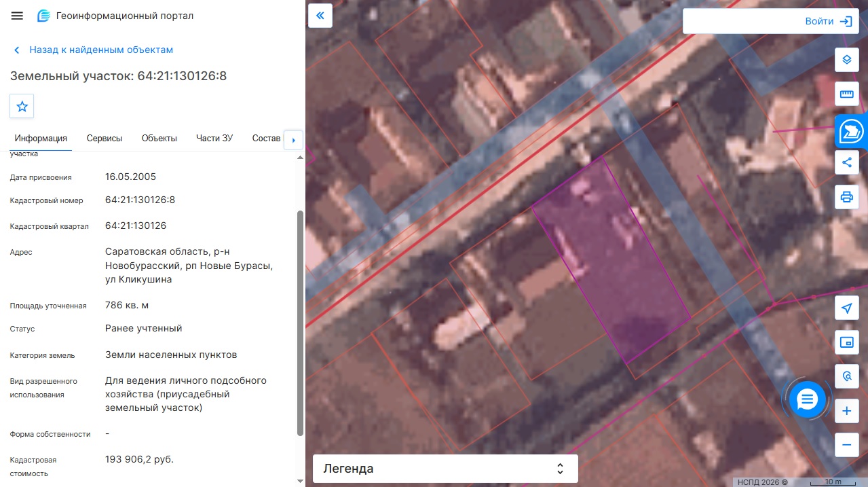868x487 pixels.
Task: Share the current map view
Action: click(x=846, y=162)
